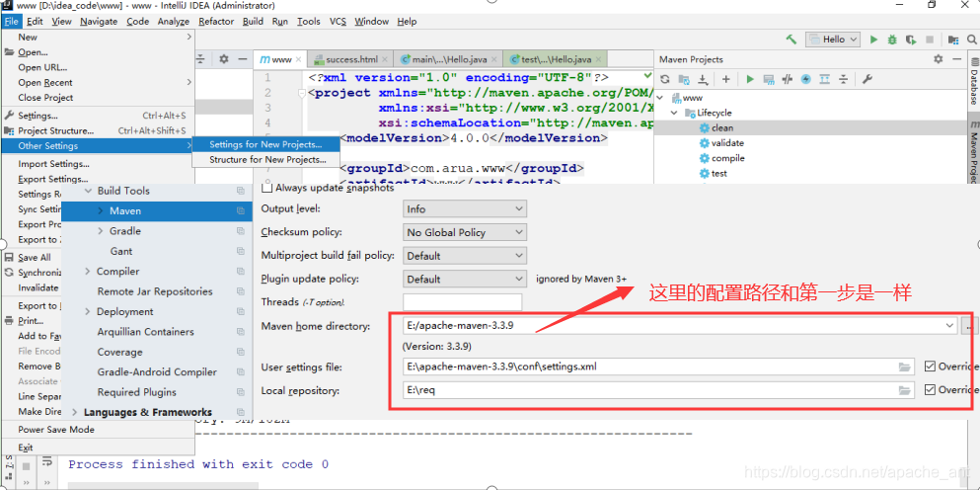Open Database side tool window tab
This screenshot has height=490, width=980.
(x=974, y=81)
